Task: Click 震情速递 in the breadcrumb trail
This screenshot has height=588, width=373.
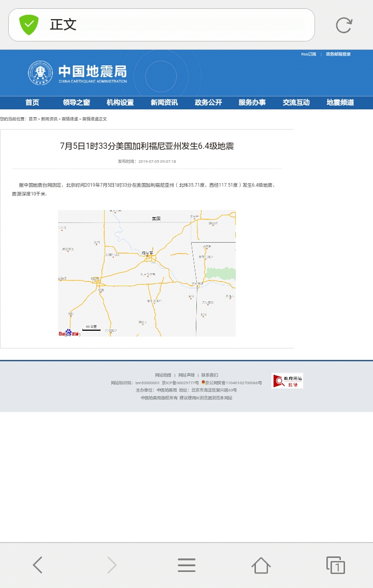Action: (69, 119)
